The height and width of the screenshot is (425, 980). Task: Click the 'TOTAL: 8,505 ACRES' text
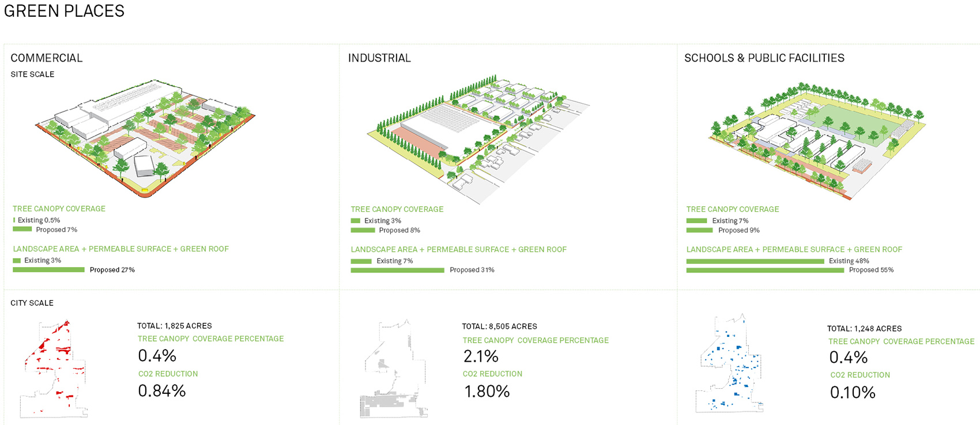tap(499, 327)
